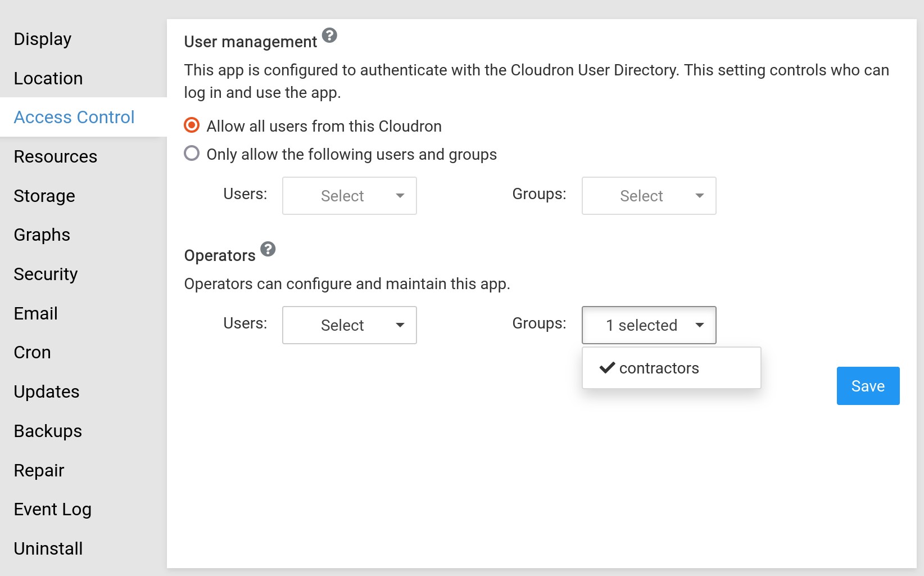The width and height of the screenshot is (924, 576).
Task: Switch to the Resources tab
Action: pos(56,156)
